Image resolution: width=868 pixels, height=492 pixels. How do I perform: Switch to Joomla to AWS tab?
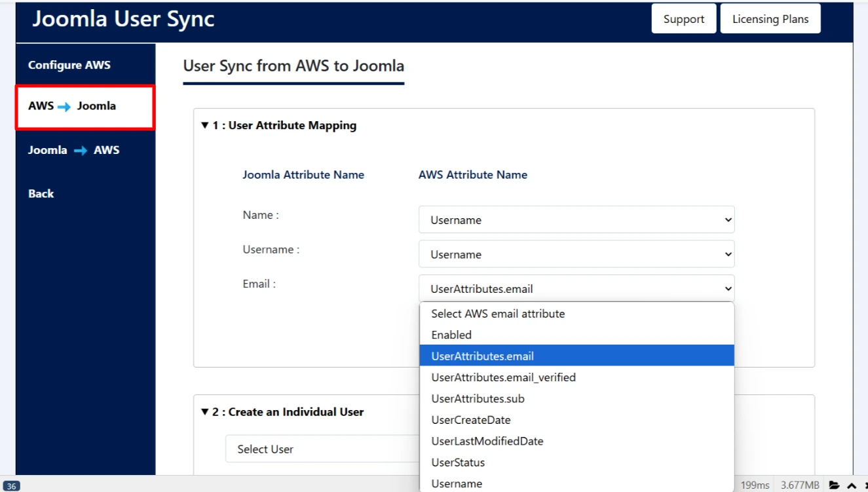pyautogui.click(x=73, y=150)
